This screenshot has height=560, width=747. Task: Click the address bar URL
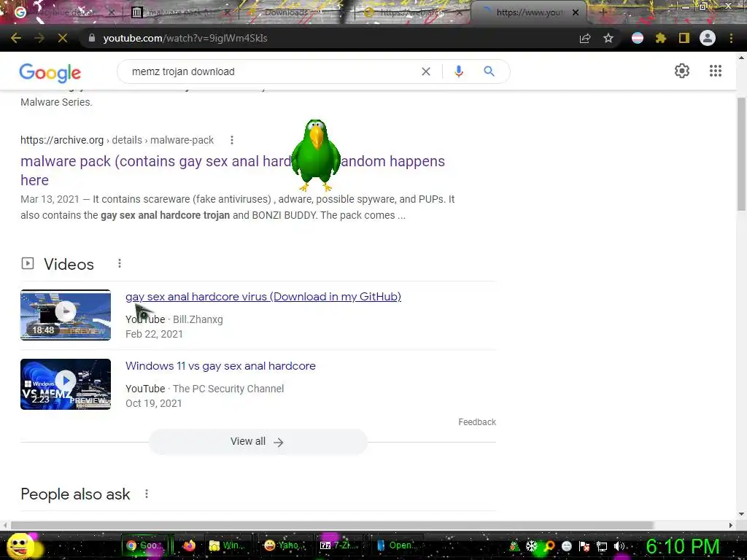185,38
